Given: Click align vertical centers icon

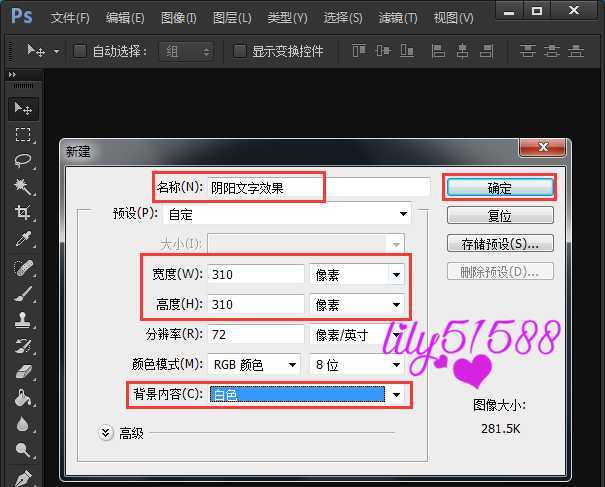Looking at the screenshot, I should point(383,51).
